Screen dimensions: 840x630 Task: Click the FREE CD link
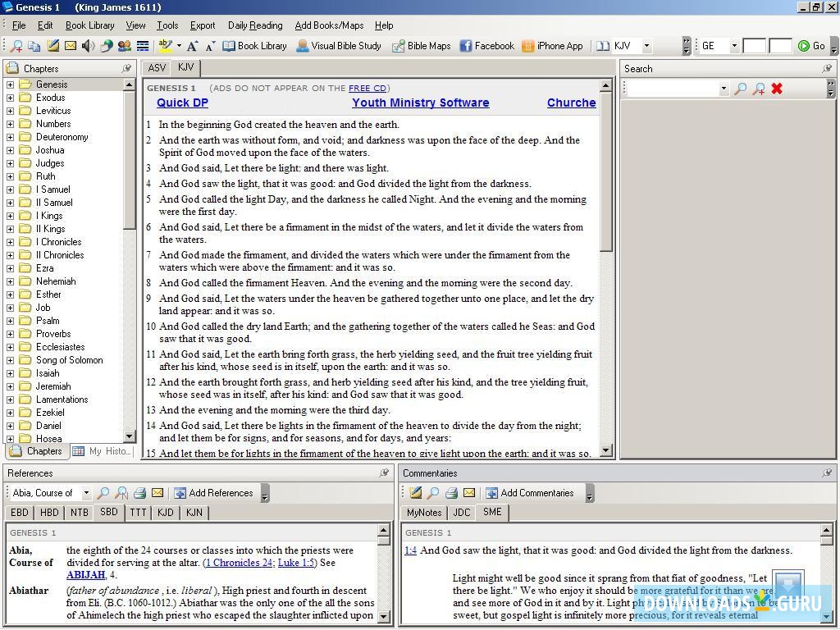coord(367,89)
